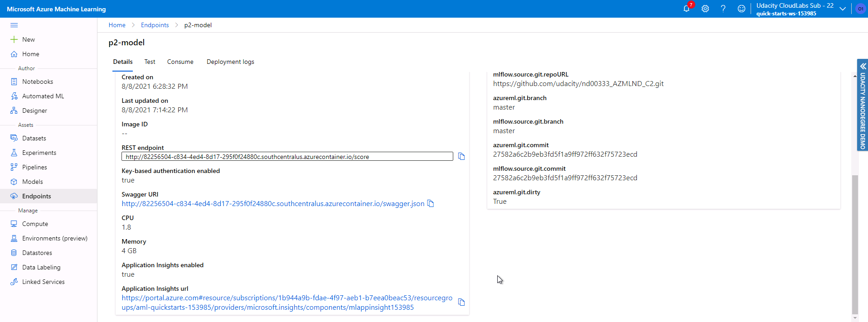The image size is (868, 322).
Task: Select the Last updated on value
Action: 155,110
